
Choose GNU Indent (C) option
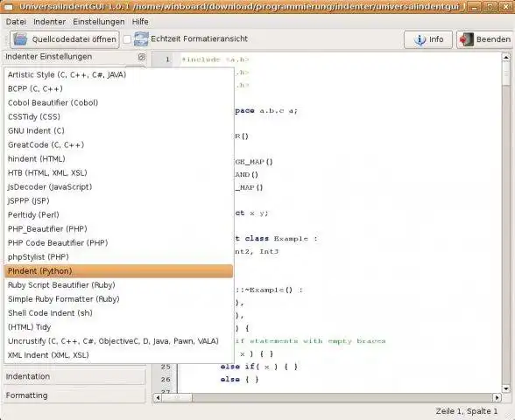point(119,131)
